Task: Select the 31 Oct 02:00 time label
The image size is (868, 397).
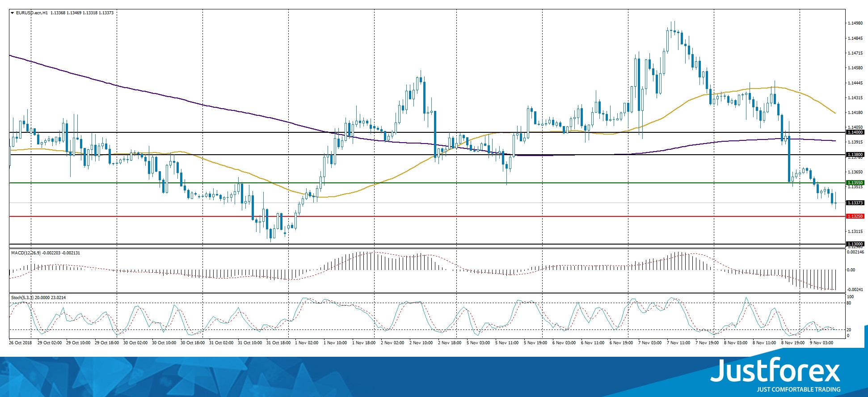Action: click(x=221, y=343)
